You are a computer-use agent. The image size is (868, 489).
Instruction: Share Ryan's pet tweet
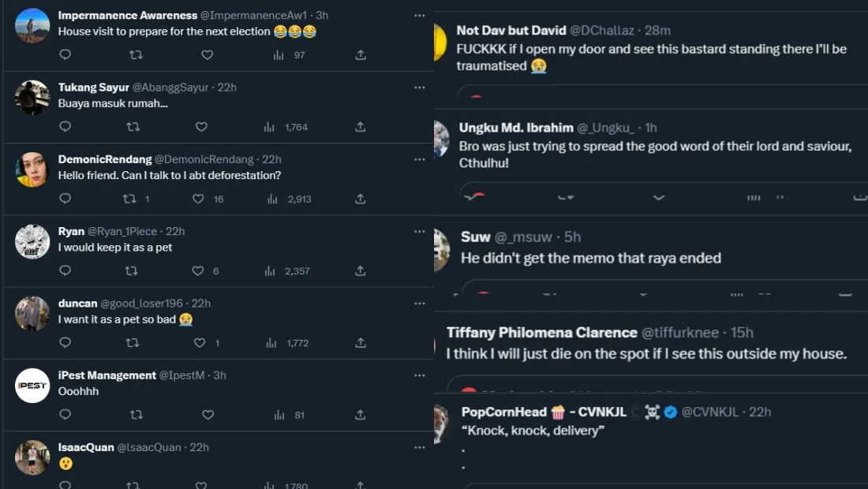tap(360, 271)
